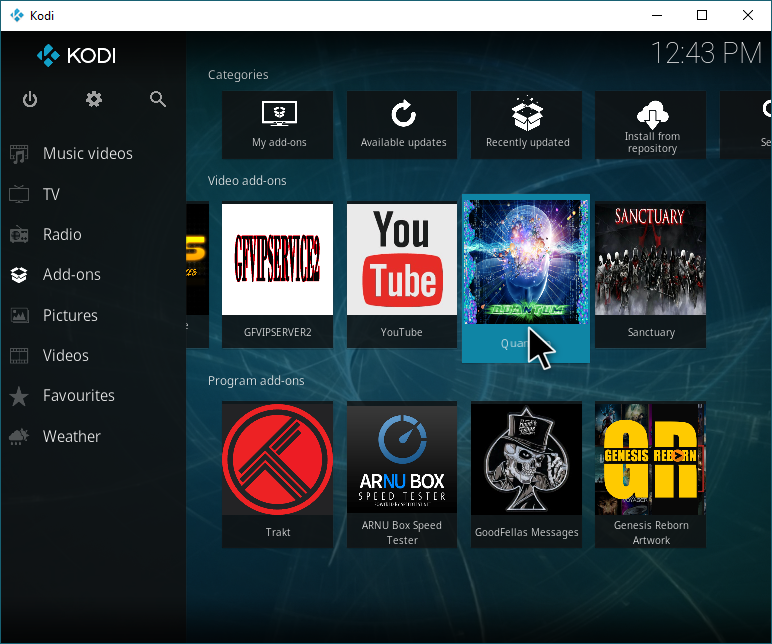Click the Video add-ons heading

coord(247,181)
